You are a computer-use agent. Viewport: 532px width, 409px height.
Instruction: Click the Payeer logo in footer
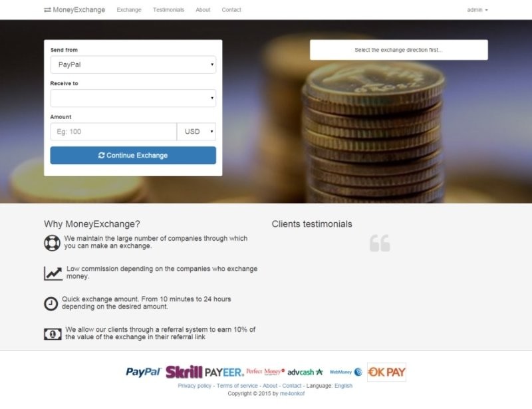(x=224, y=372)
